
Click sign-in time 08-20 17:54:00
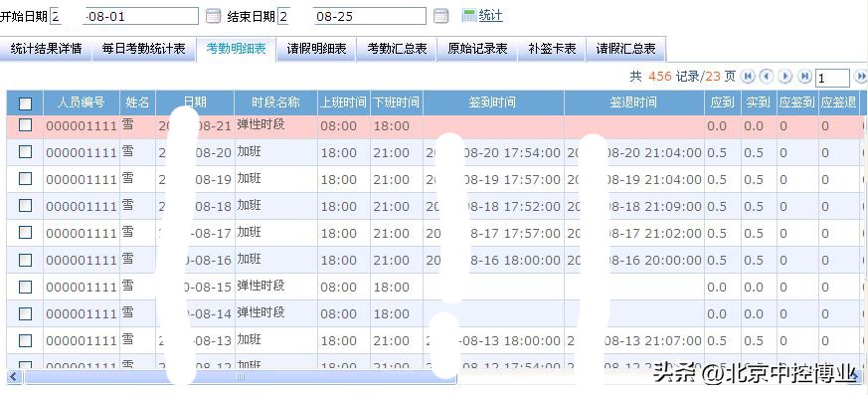[493, 153]
